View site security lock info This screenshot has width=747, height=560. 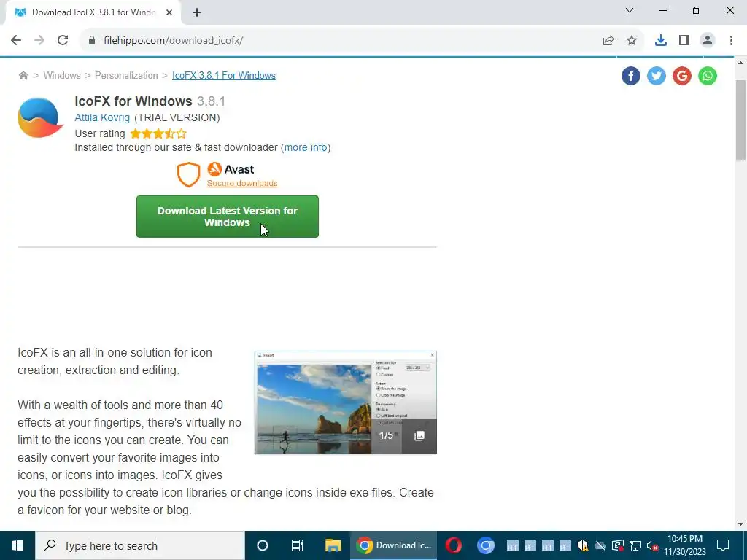pyautogui.click(x=92, y=41)
